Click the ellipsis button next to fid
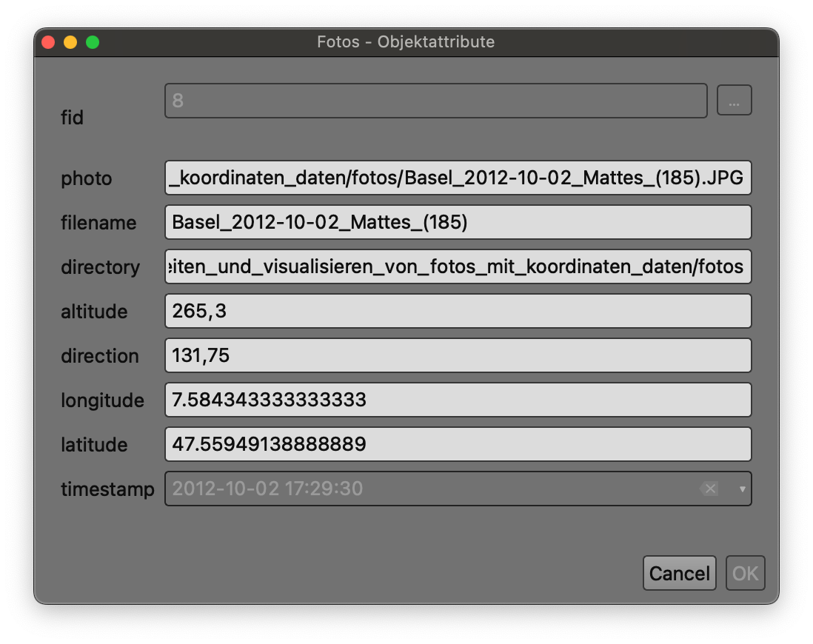This screenshot has height=644, width=813. 734,101
